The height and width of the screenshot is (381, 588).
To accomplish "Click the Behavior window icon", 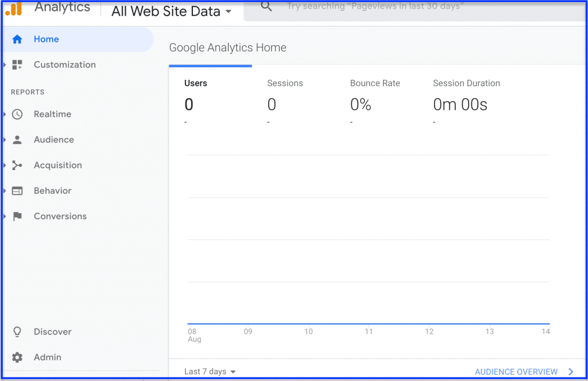I will point(17,191).
